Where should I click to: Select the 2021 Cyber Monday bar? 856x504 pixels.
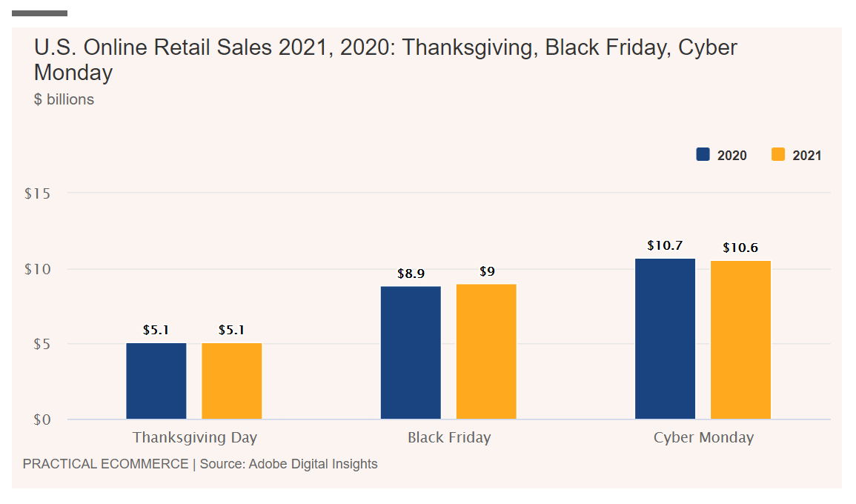click(740, 339)
